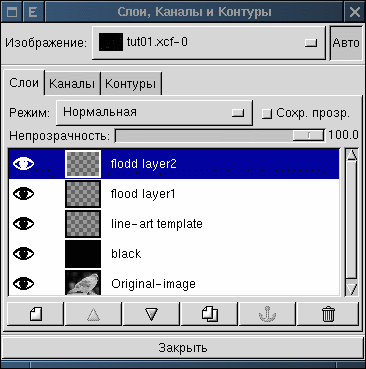Duplicate layer using the two-pages icon
The height and width of the screenshot is (369, 366).
(x=209, y=314)
